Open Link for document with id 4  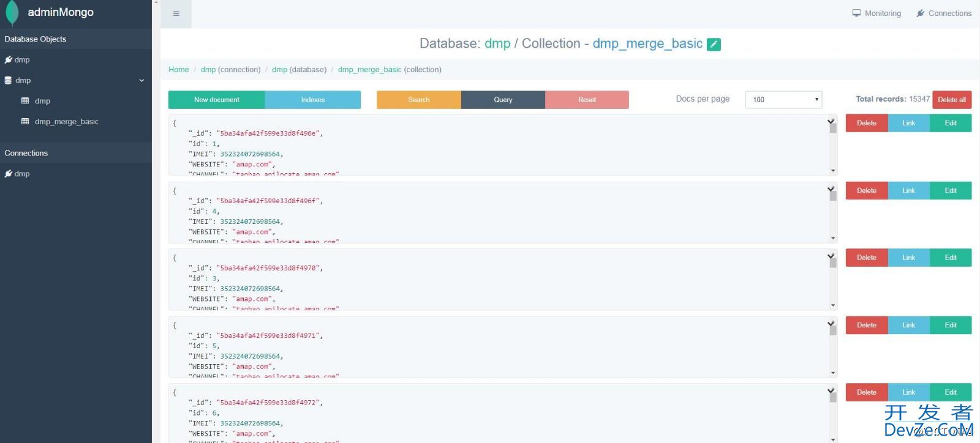click(909, 190)
